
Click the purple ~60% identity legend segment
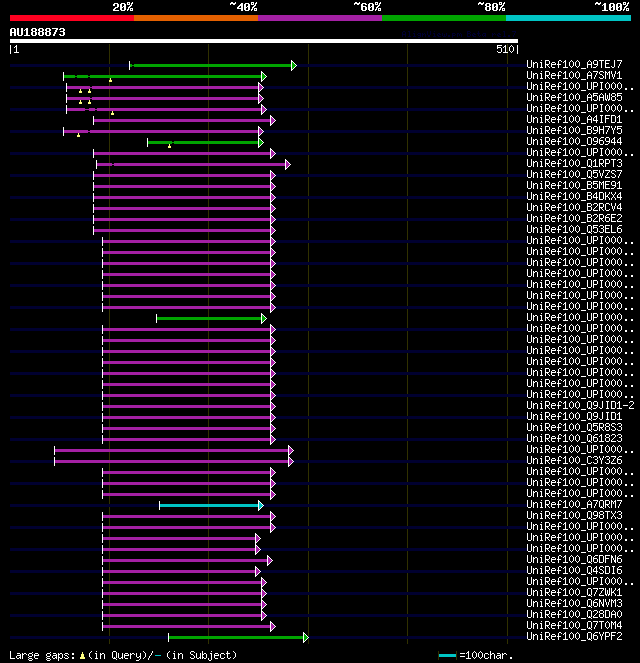[x=320, y=18]
